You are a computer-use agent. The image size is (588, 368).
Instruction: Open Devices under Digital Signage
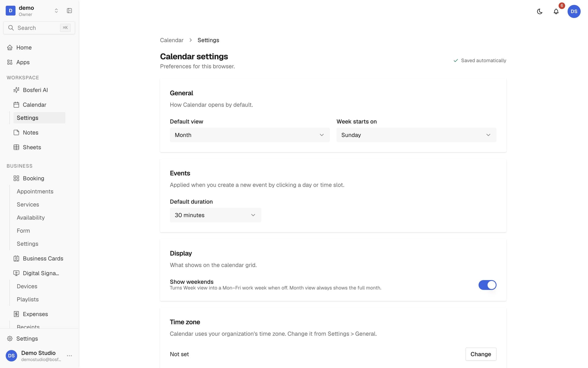(27, 286)
